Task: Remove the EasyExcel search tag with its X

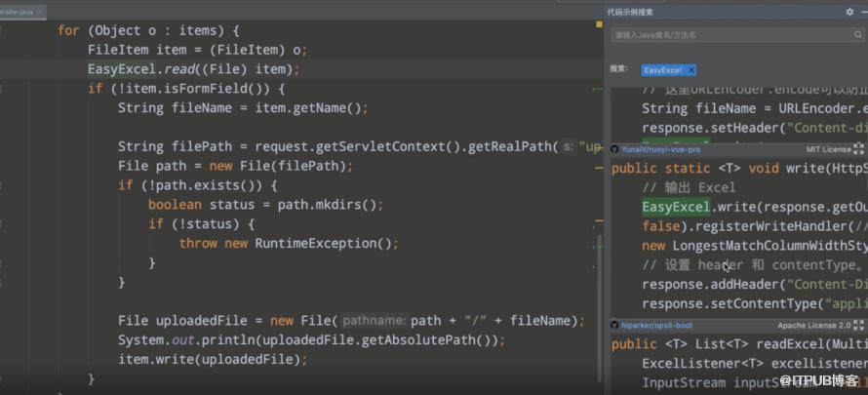Action: pos(690,70)
